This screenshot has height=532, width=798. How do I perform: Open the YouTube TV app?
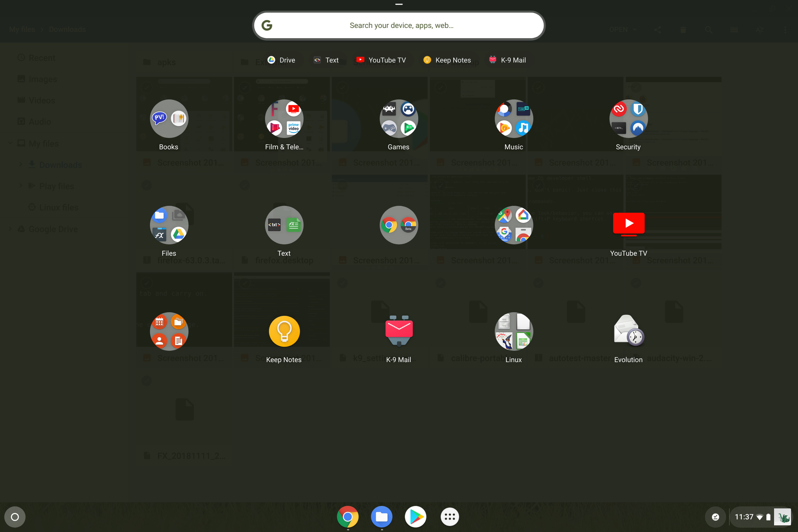coord(629,223)
